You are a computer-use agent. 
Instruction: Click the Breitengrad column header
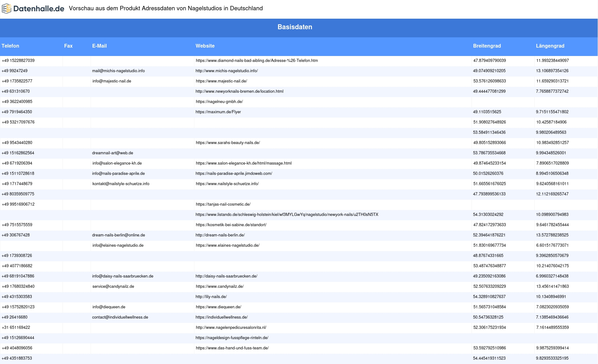click(487, 46)
